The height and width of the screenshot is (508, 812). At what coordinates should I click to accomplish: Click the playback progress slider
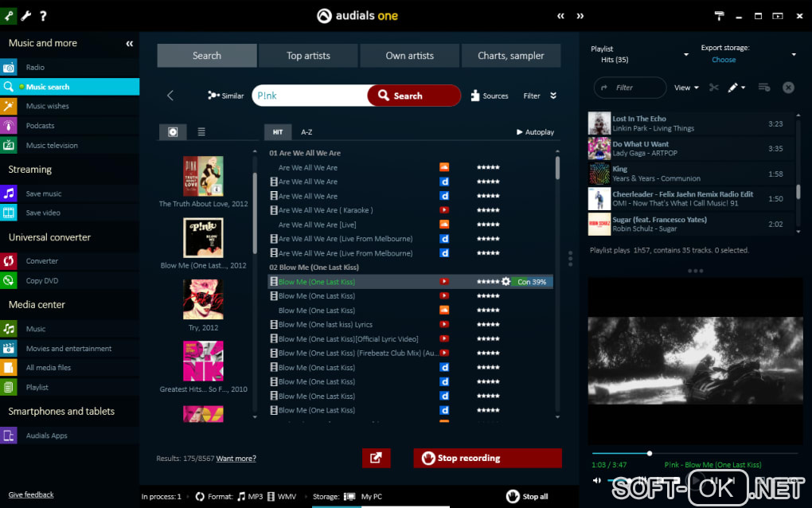click(695, 453)
